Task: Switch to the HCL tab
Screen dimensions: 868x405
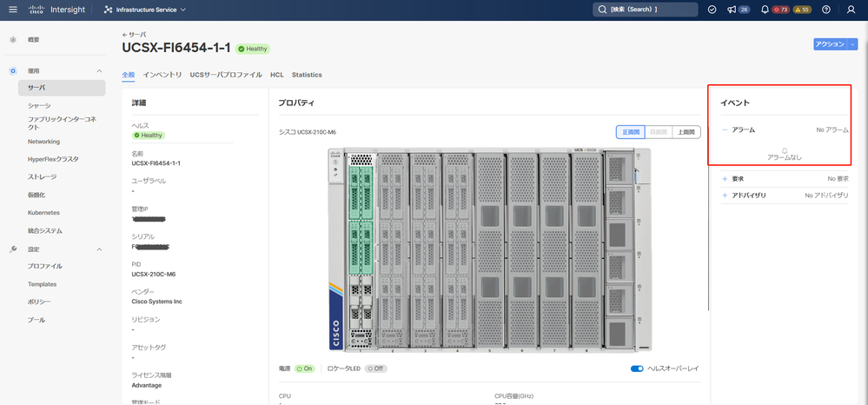Action: tap(277, 75)
